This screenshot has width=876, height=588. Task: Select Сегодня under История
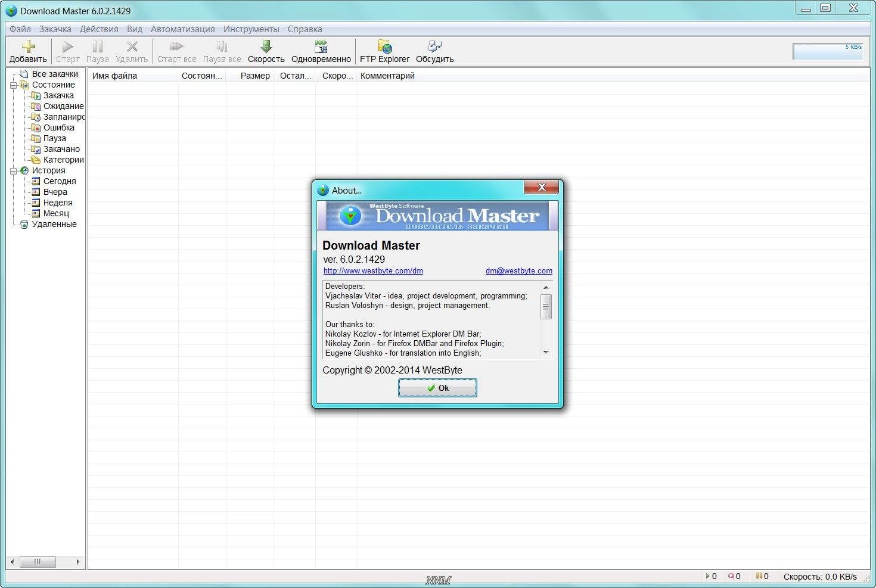60,181
